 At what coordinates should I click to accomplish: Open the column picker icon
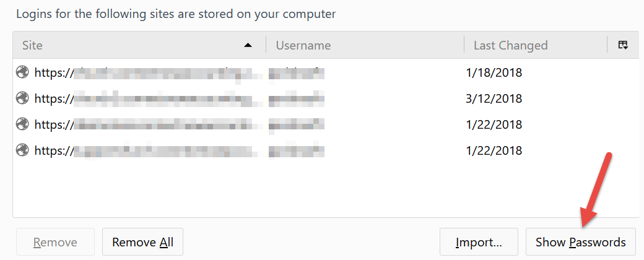pyautogui.click(x=623, y=45)
